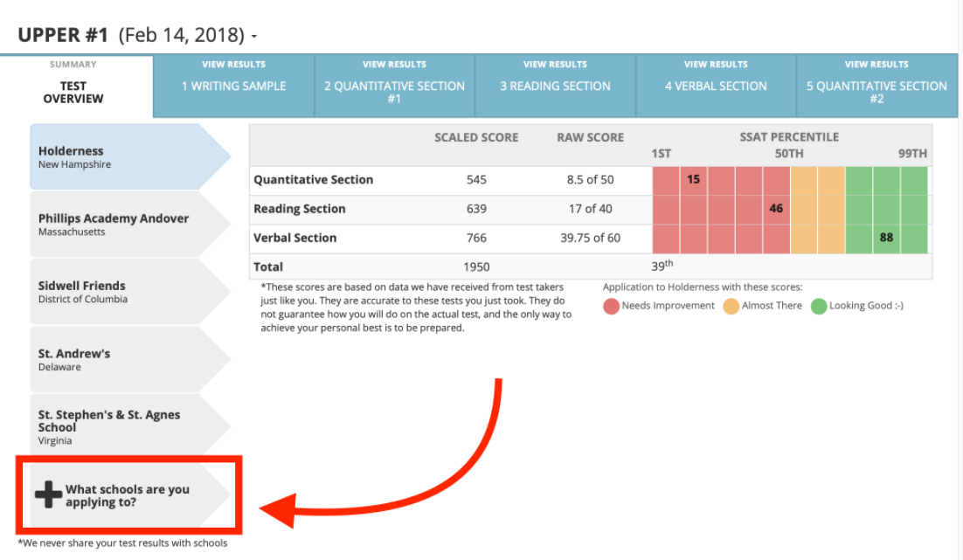This screenshot has width=963, height=560.
Task: Click the 50TH percentile scale label
Action: (789, 154)
